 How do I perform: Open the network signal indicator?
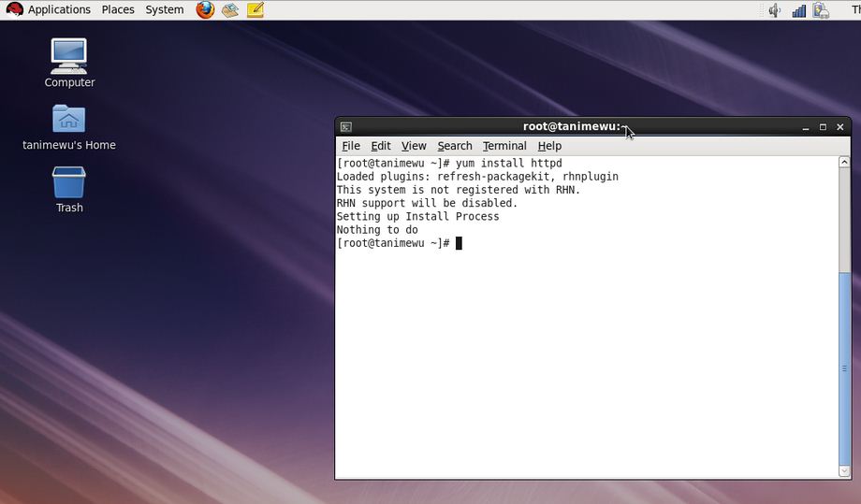pos(798,10)
